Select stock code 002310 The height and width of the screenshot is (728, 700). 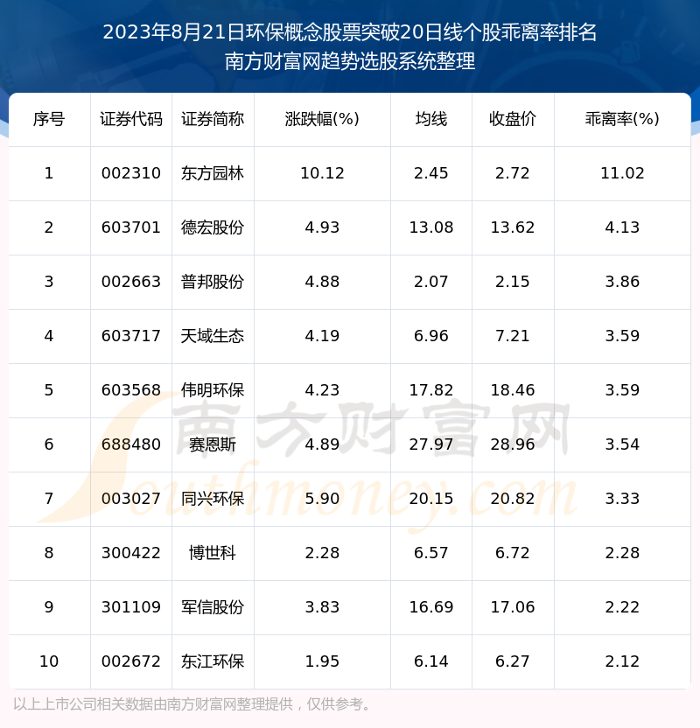point(131,173)
